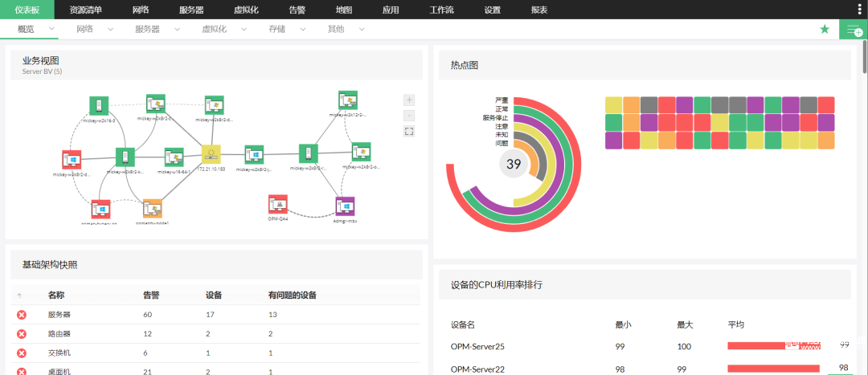Click the page vertical scrollbar
This screenshot has width=868, height=375.
865,55
